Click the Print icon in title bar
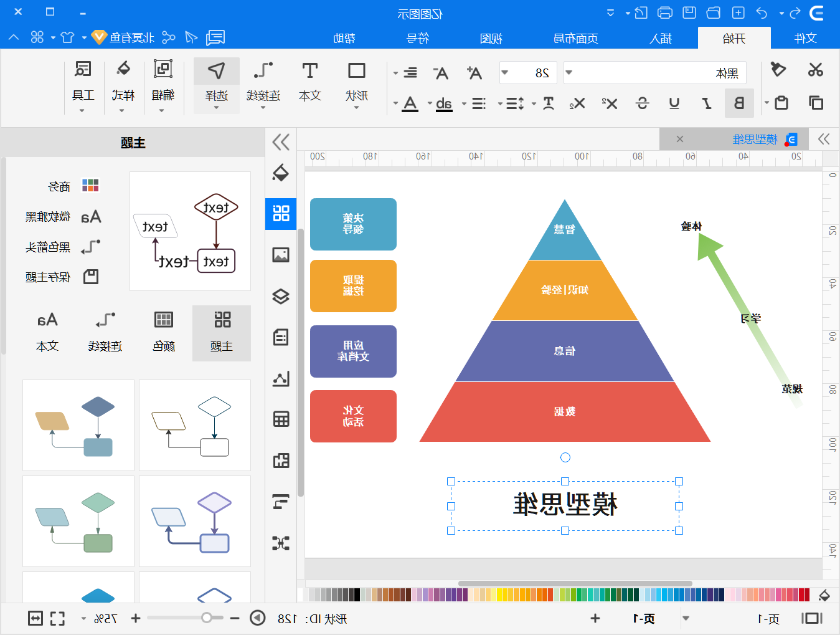The height and width of the screenshot is (635, 840). pos(664,12)
